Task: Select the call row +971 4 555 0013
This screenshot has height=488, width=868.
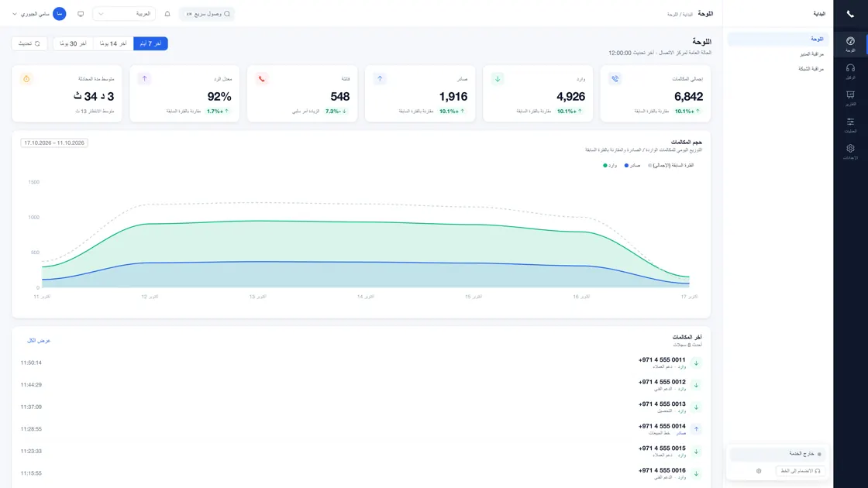Action: pos(361,407)
